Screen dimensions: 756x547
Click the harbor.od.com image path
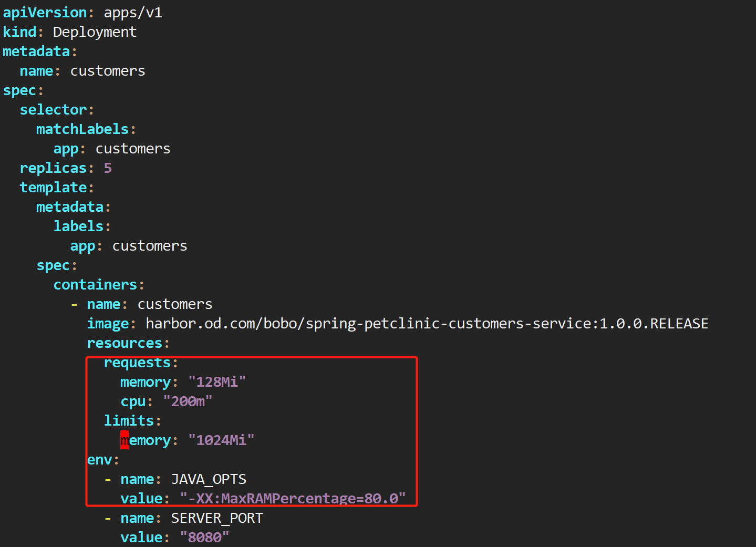[x=427, y=324]
